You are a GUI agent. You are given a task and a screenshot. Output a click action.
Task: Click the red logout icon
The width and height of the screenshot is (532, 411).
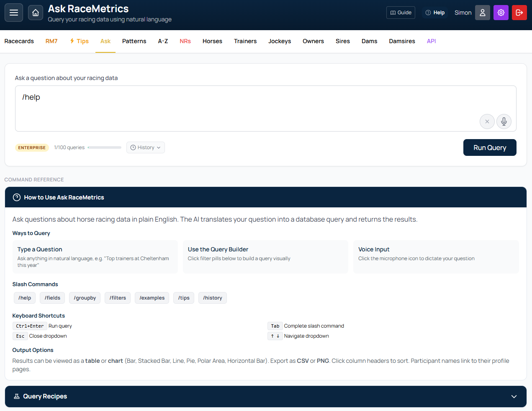coord(519,13)
